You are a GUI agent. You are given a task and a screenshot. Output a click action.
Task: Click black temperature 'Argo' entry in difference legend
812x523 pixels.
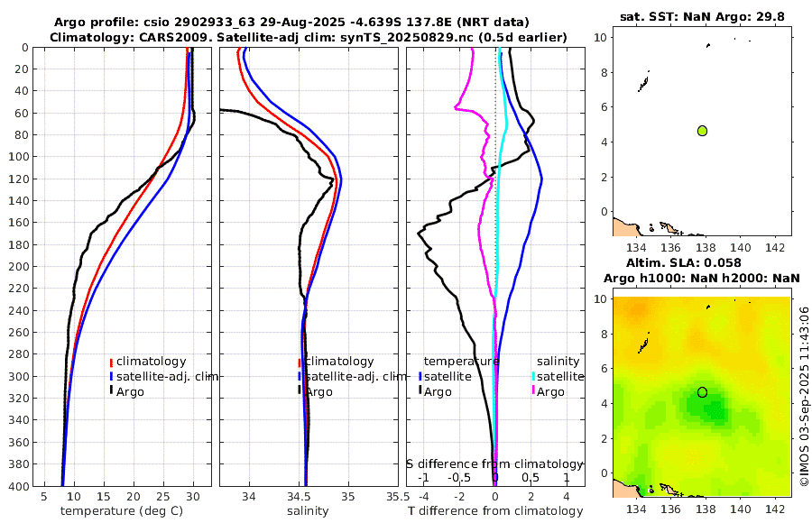pyautogui.click(x=438, y=392)
